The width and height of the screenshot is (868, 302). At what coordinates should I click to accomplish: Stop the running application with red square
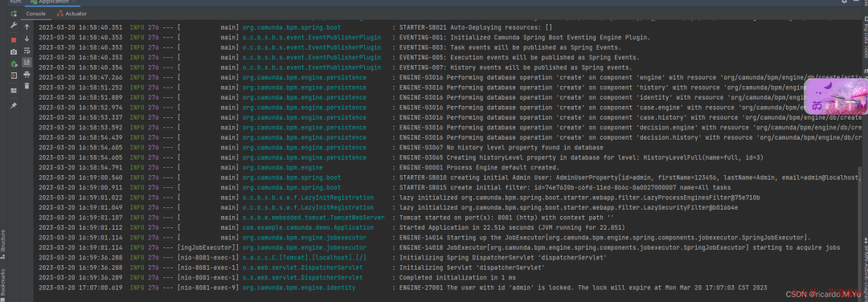(x=14, y=40)
